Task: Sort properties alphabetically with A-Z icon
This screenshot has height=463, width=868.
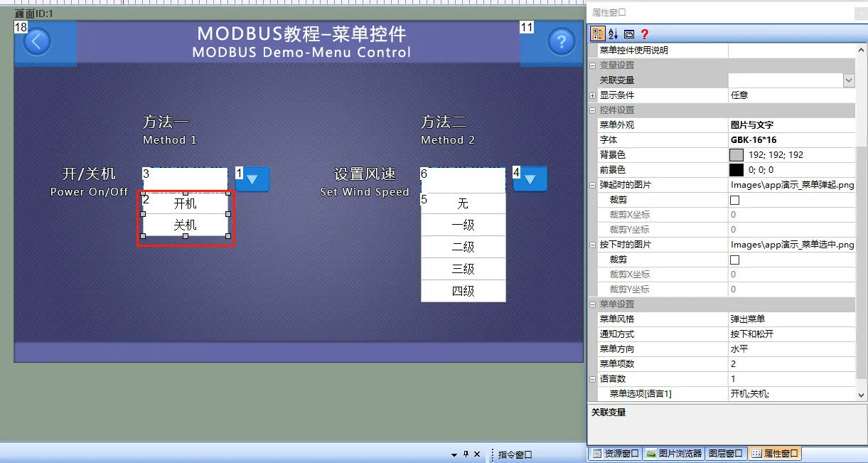Action: (614, 33)
